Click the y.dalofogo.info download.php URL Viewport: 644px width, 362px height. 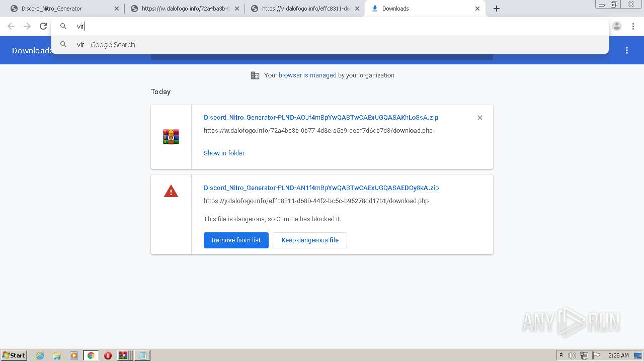316,201
